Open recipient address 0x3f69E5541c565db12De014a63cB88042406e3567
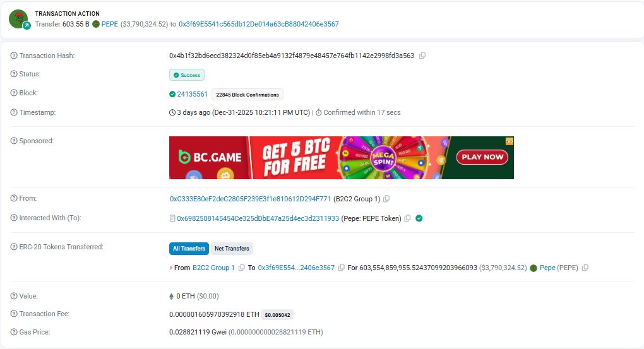Image resolution: width=644 pixels, height=349 pixels. pyautogui.click(x=259, y=24)
